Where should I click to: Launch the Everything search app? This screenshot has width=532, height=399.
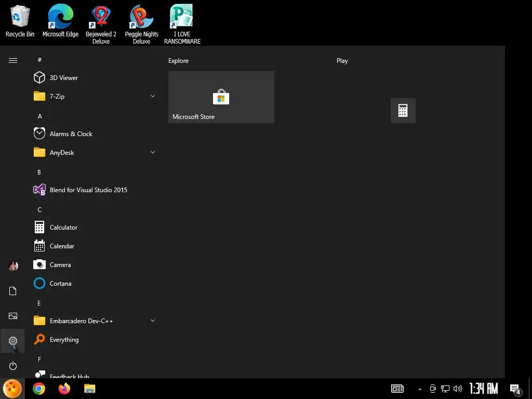[x=95, y=340]
